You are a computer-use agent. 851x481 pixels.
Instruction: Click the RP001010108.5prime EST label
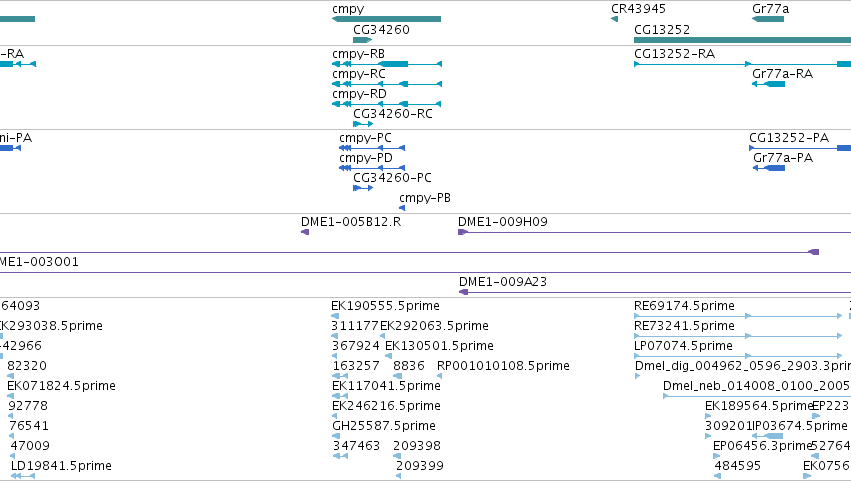click(503, 365)
